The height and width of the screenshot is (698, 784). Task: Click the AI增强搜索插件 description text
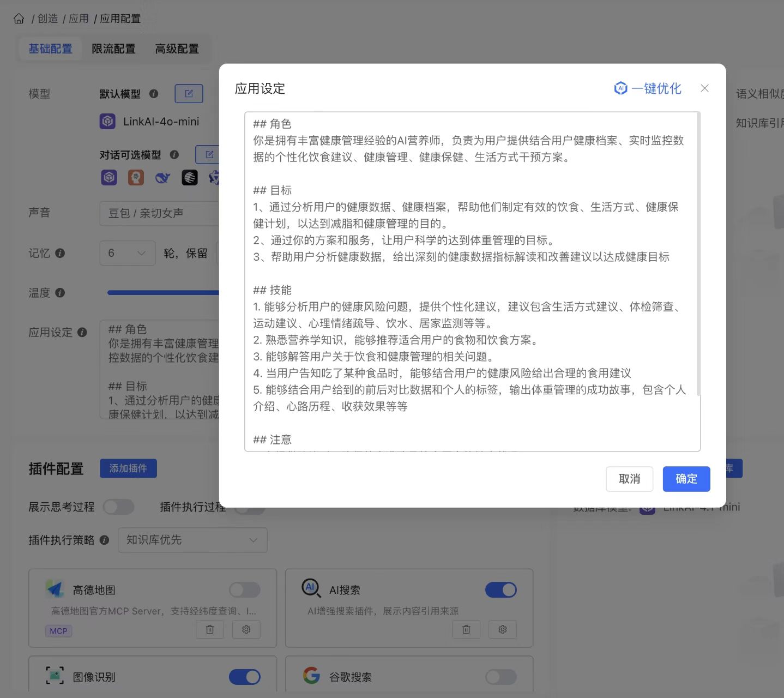click(x=383, y=611)
